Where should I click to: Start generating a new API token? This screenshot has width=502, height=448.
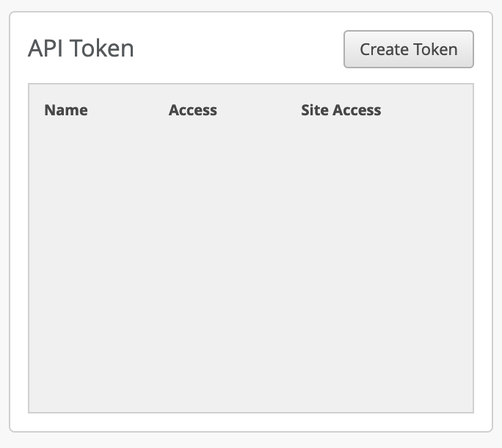click(408, 49)
